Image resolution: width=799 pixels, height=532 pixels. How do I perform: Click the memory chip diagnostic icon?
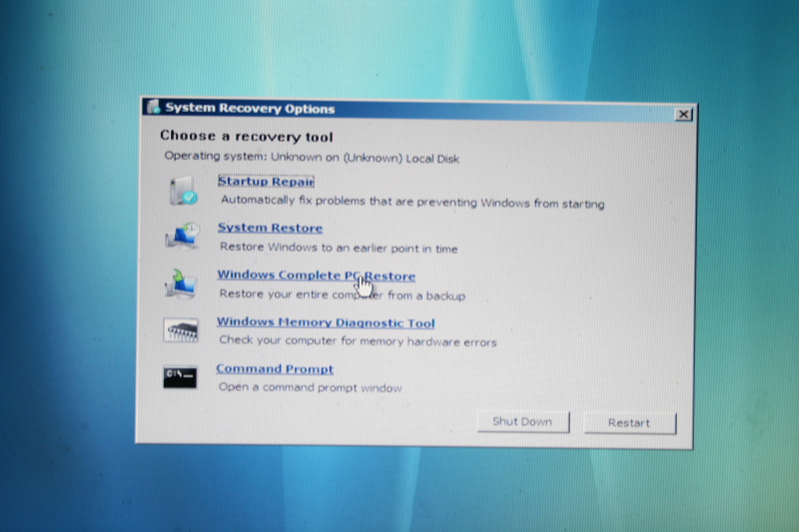[x=181, y=330]
